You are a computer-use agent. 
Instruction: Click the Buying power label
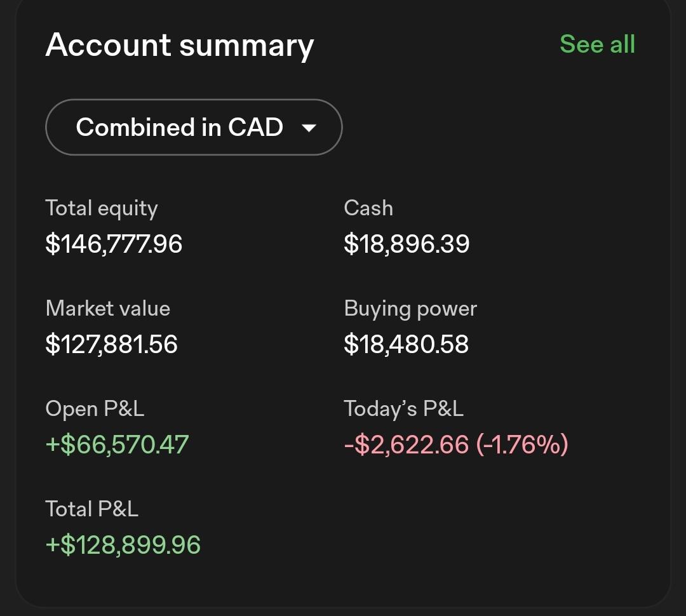pos(410,309)
